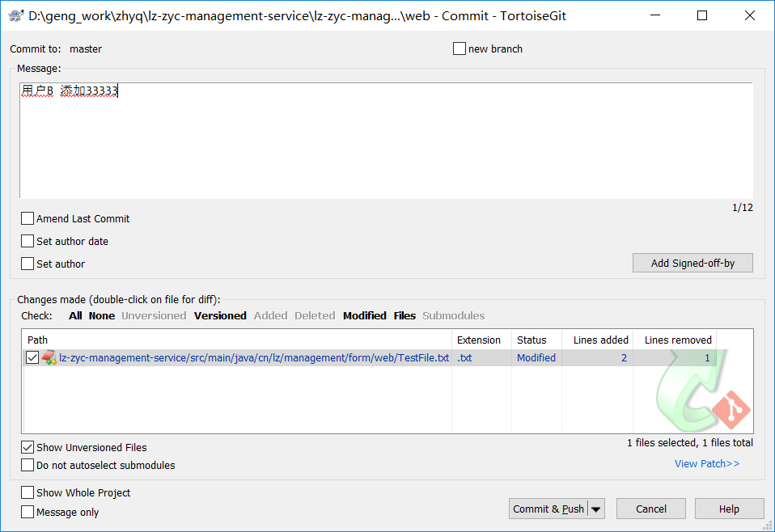Click the Modified check filter
775x532 pixels.
(365, 315)
